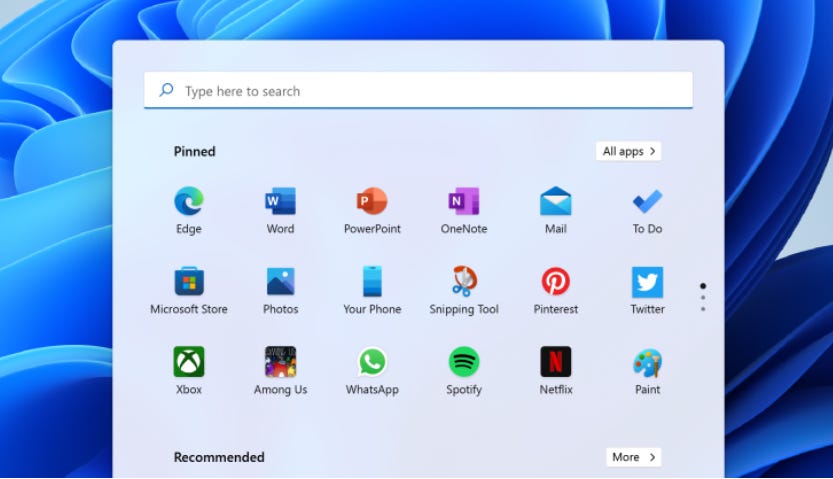
Task: Go to second pinned apps page dot
Action: coord(703,298)
